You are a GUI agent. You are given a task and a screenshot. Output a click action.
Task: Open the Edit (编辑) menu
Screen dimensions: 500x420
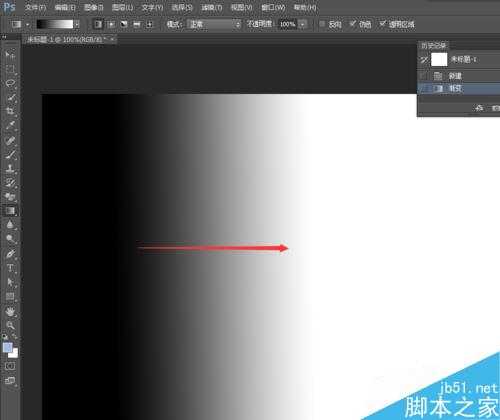pyautogui.click(x=65, y=7)
